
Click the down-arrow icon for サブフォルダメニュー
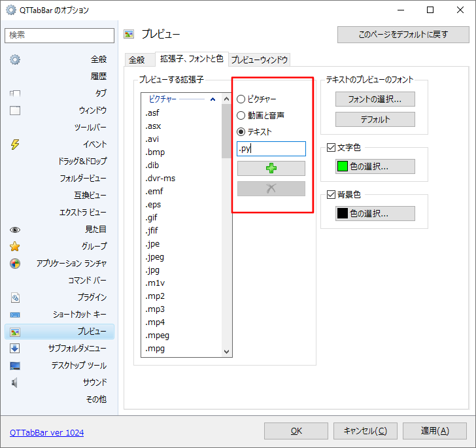tap(14, 348)
